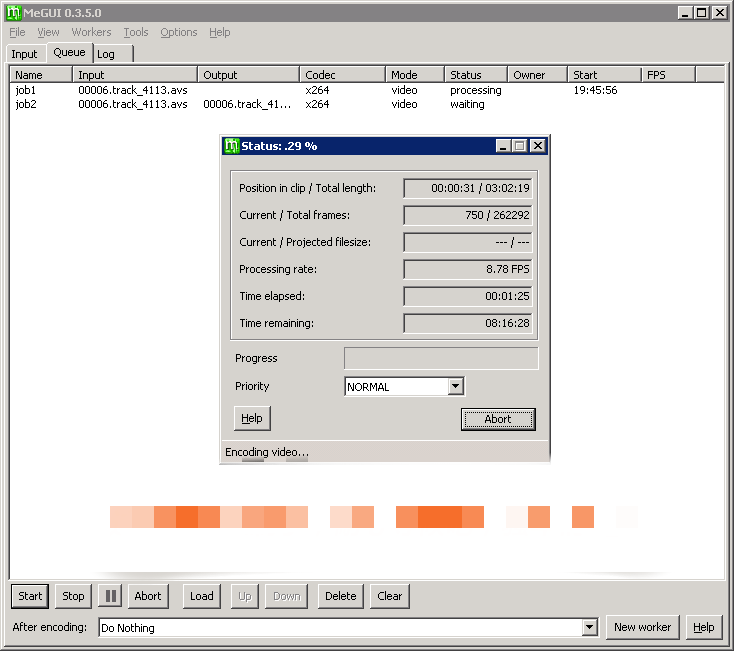Expand the After encoding dropdown
Screen dimensions: 734x651
click(x=589, y=628)
